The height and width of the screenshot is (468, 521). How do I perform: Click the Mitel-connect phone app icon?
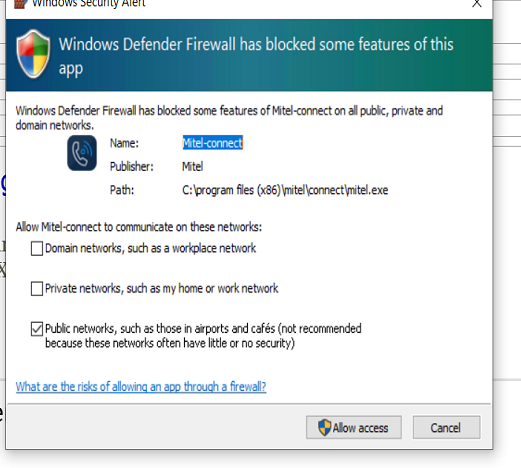(x=82, y=153)
